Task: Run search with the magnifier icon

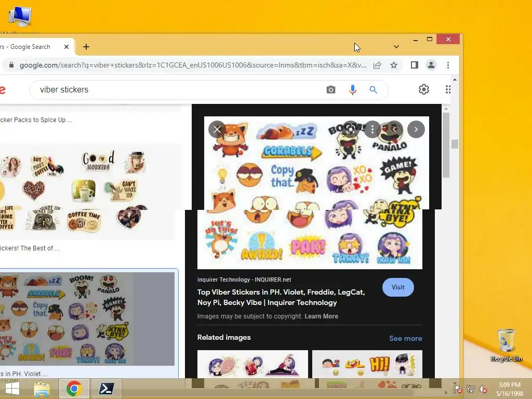Action: (373, 89)
